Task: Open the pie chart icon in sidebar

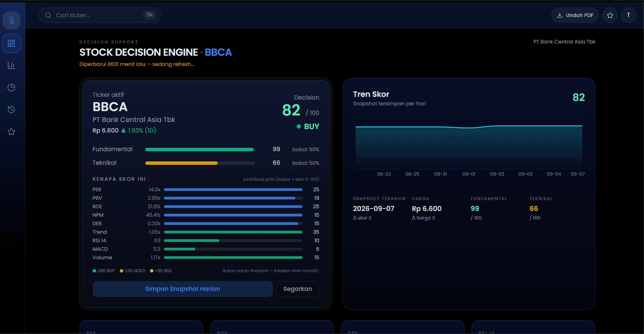Action: [12, 88]
